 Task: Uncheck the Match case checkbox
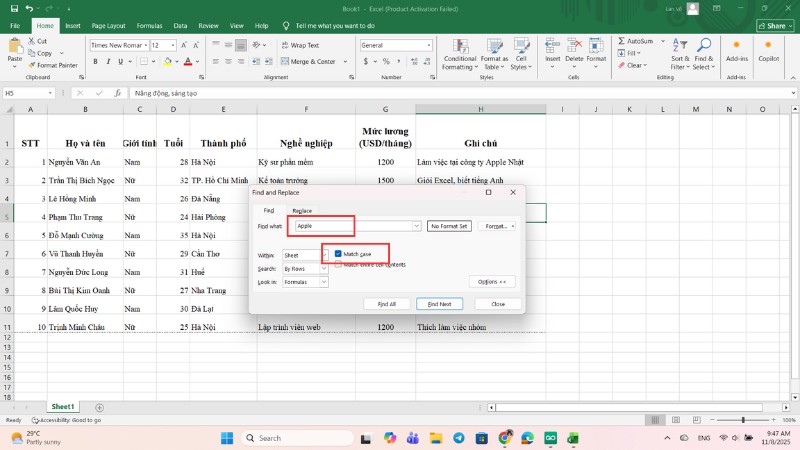tap(339, 254)
